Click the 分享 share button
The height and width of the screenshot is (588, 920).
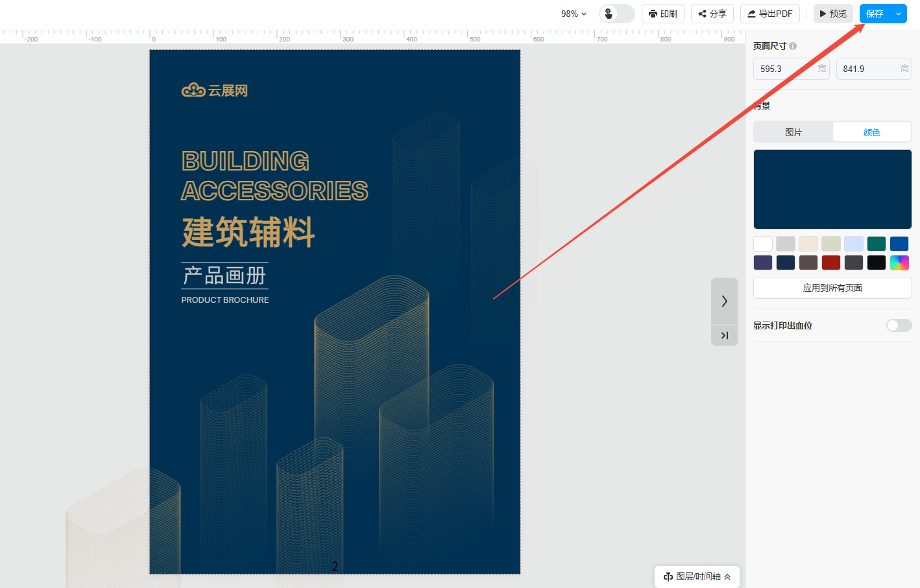click(712, 14)
